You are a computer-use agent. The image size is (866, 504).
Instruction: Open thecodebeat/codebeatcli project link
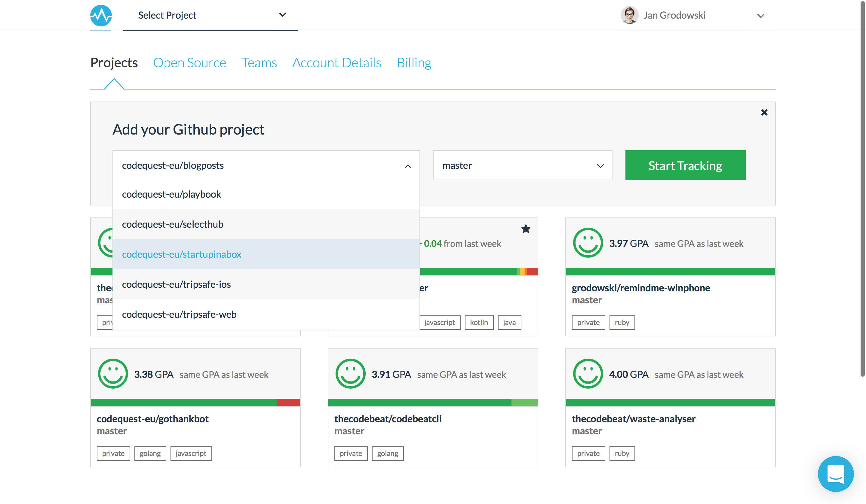(x=388, y=418)
